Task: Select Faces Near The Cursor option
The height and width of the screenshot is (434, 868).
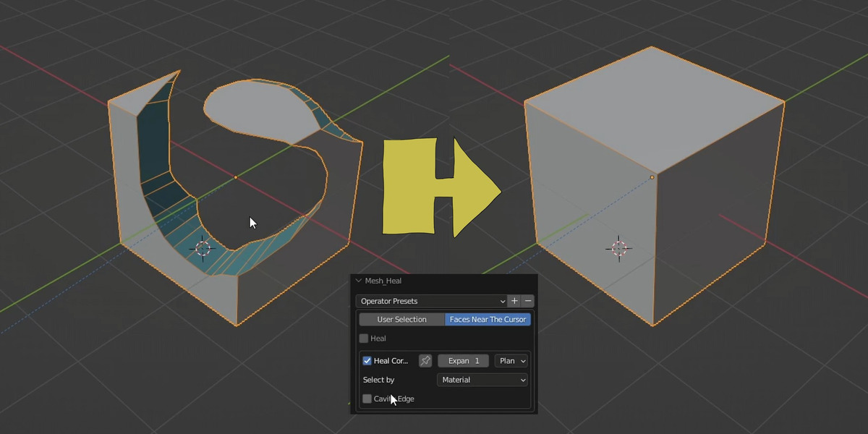Action: point(488,319)
